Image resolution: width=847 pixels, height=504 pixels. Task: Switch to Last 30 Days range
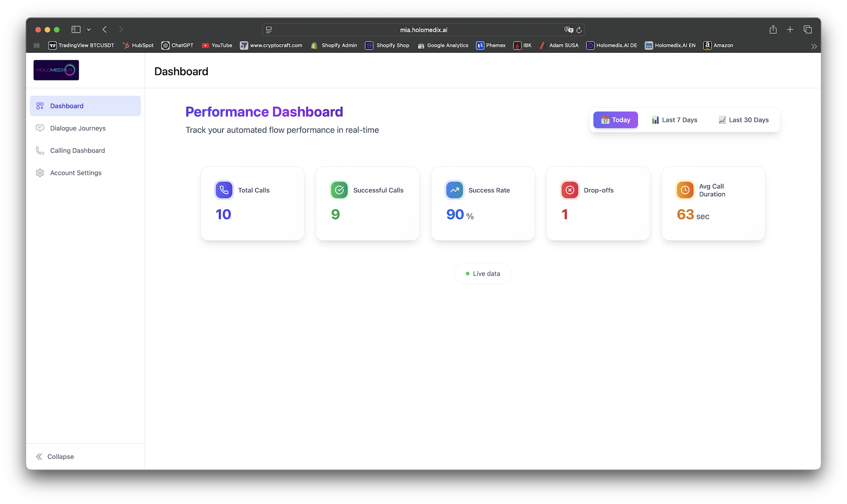(743, 120)
